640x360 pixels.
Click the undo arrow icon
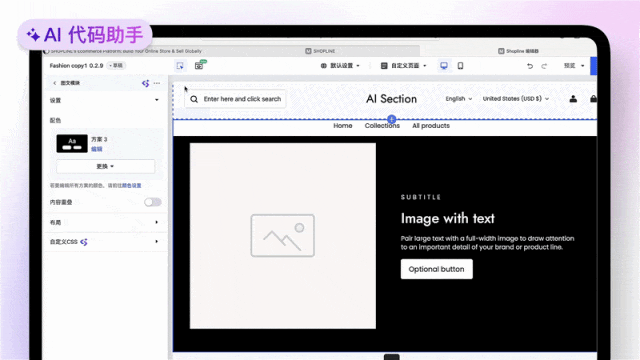click(x=530, y=66)
